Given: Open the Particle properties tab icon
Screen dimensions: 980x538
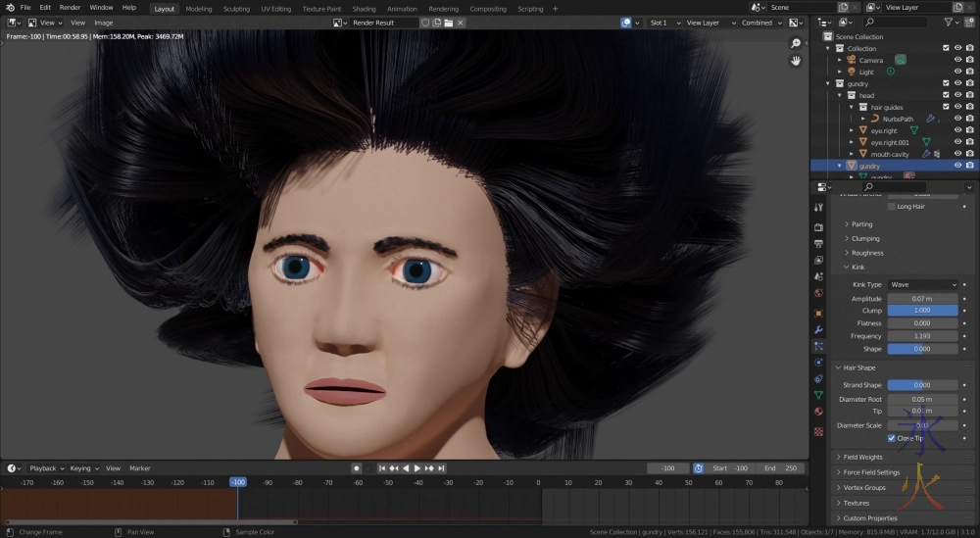Looking at the screenshot, I should (819, 346).
